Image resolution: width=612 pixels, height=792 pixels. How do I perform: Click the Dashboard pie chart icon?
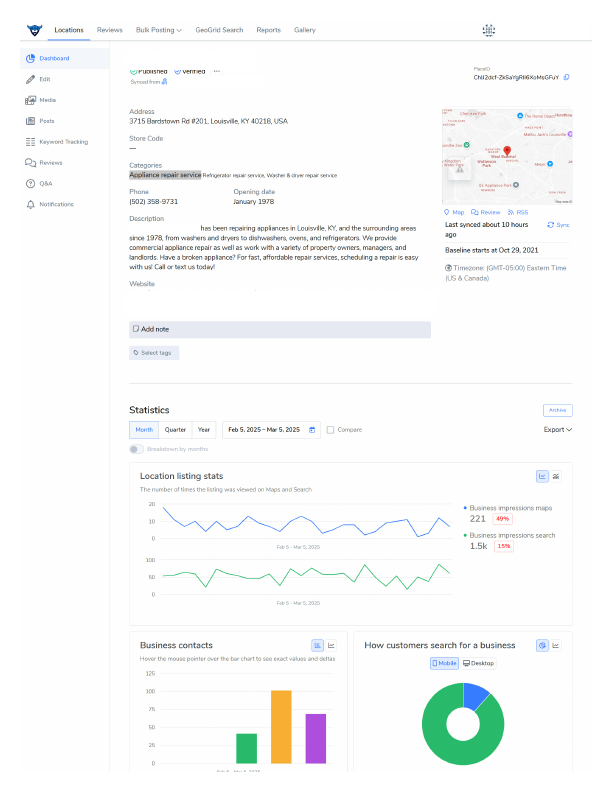[x=30, y=59]
